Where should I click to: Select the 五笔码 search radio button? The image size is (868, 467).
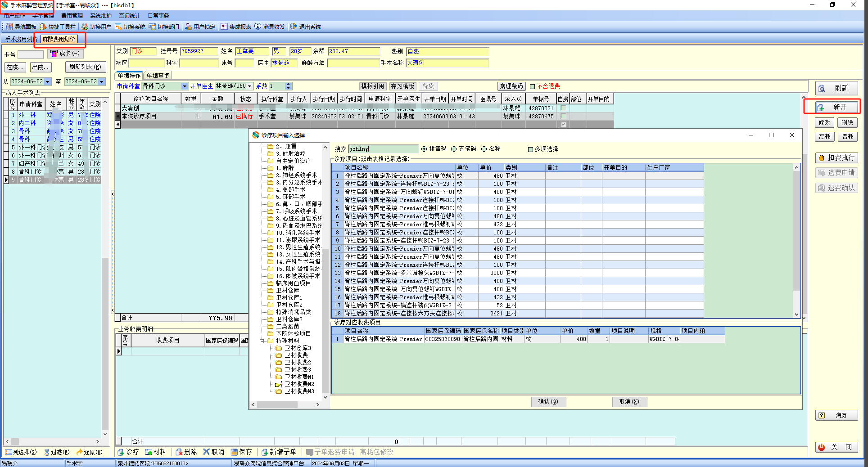[x=454, y=149]
